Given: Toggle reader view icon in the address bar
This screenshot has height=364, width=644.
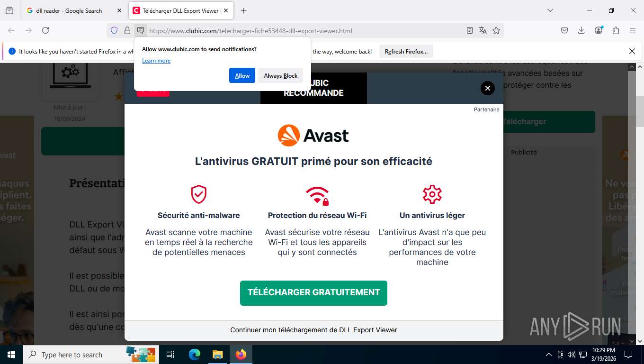Looking at the screenshot, I should 469,30.
